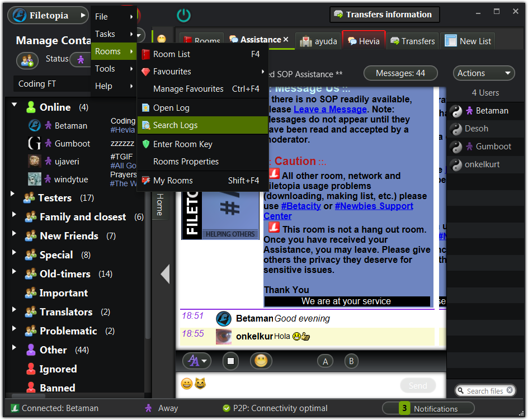
Task: Select Betaman in the room users list
Action: pyautogui.click(x=486, y=111)
